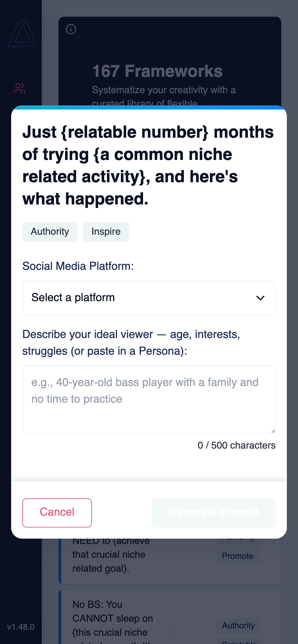
Task: Click the Promote tag in background list
Action: point(238,556)
